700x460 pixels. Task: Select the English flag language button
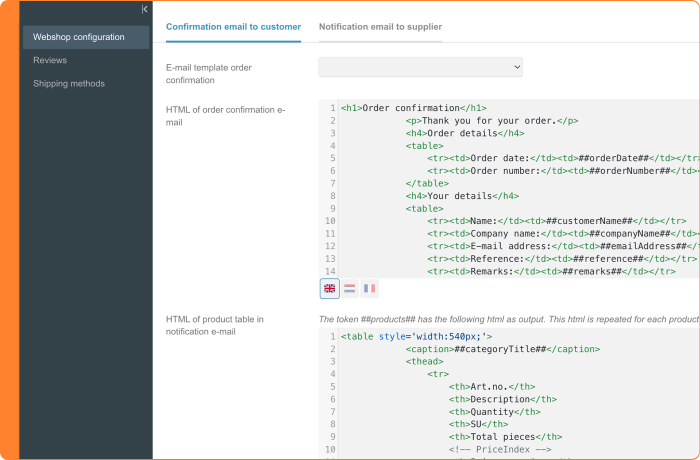click(x=329, y=289)
